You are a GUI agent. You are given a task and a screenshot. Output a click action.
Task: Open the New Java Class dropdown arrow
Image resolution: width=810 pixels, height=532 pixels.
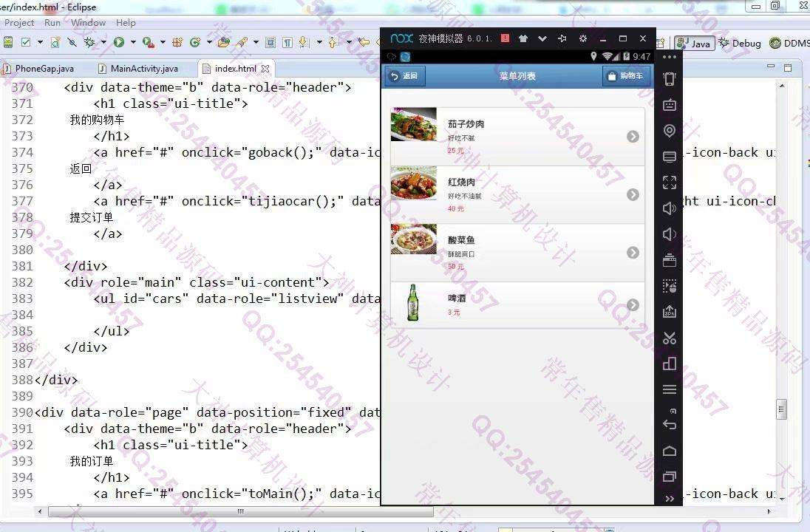[209, 42]
